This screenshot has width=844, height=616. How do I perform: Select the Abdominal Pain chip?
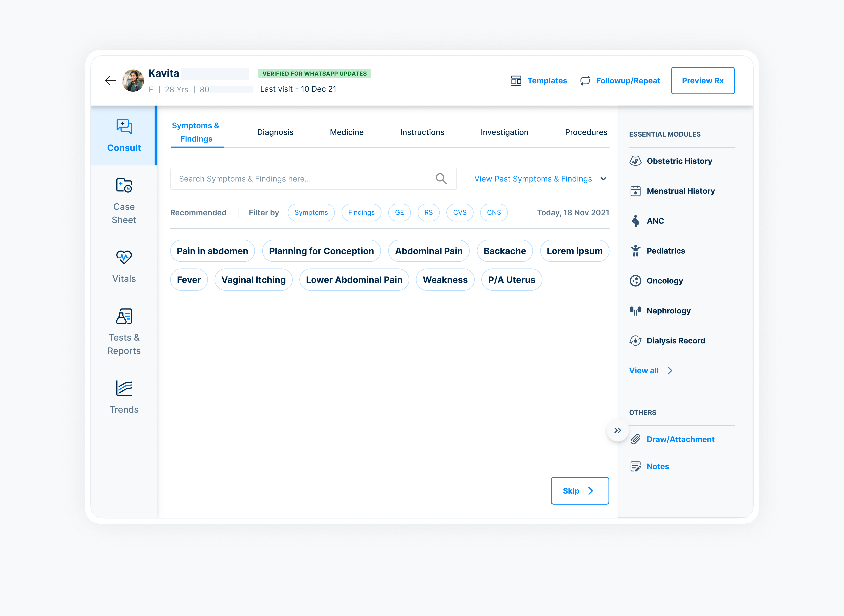(429, 251)
